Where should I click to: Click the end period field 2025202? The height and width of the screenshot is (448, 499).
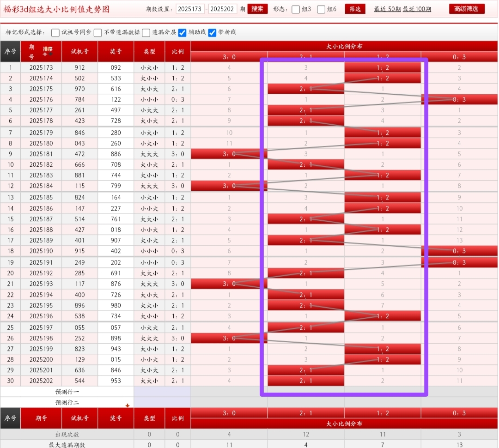223,9
